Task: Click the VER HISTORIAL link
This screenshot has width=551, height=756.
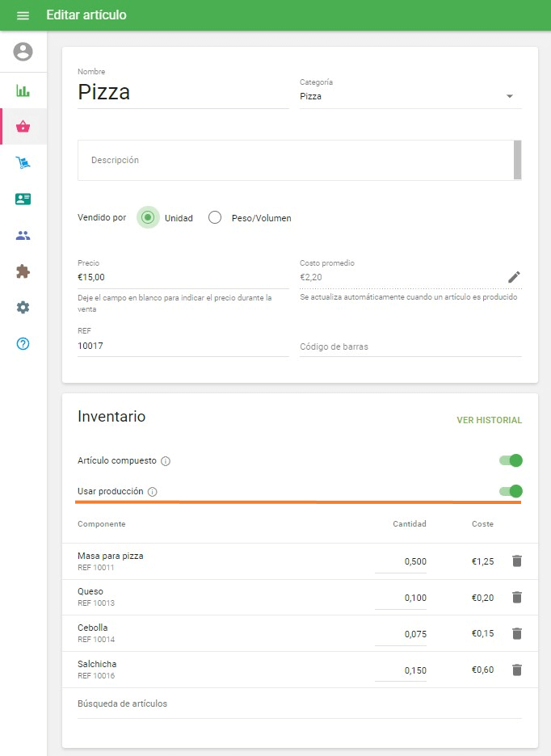Action: coord(489,420)
